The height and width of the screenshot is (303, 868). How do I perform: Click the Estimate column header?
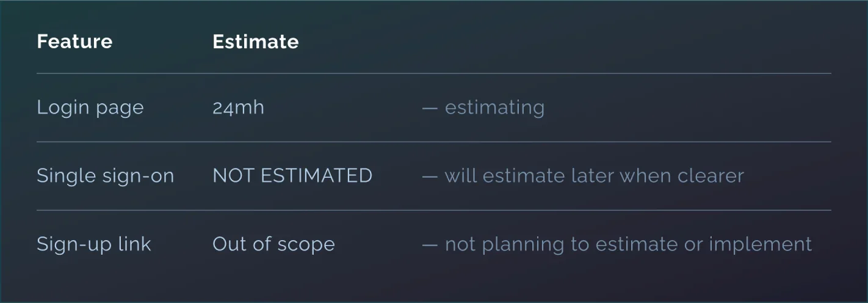point(255,42)
